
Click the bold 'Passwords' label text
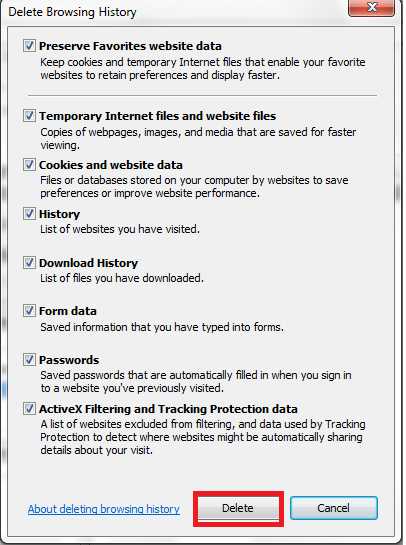click(x=69, y=360)
